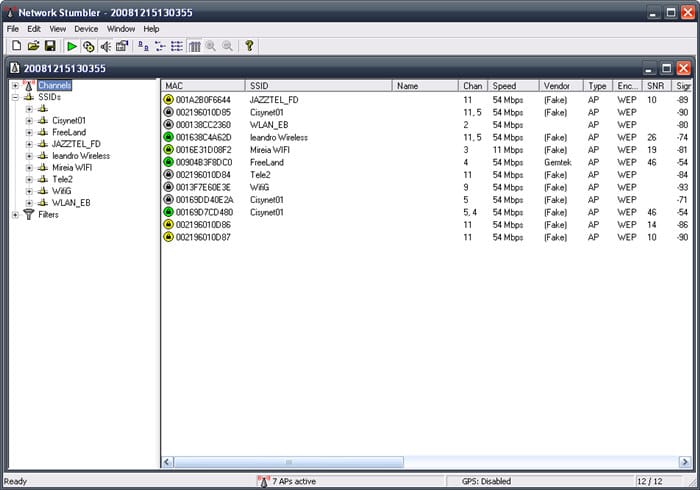Sort by Name column header

pyautogui.click(x=425, y=86)
